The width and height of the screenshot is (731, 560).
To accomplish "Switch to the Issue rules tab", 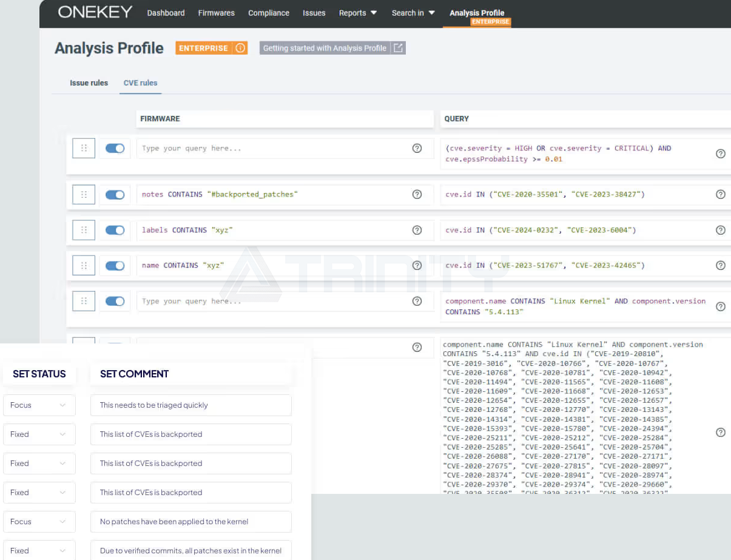I will [x=89, y=83].
